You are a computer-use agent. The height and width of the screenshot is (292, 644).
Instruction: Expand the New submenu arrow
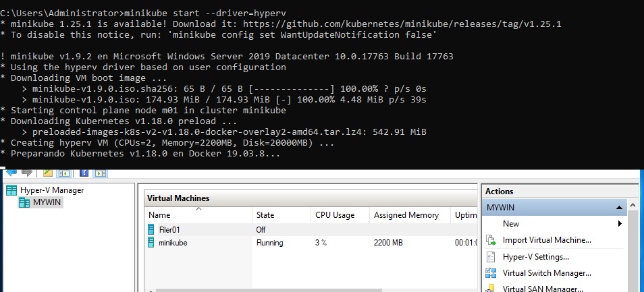tap(619, 224)
